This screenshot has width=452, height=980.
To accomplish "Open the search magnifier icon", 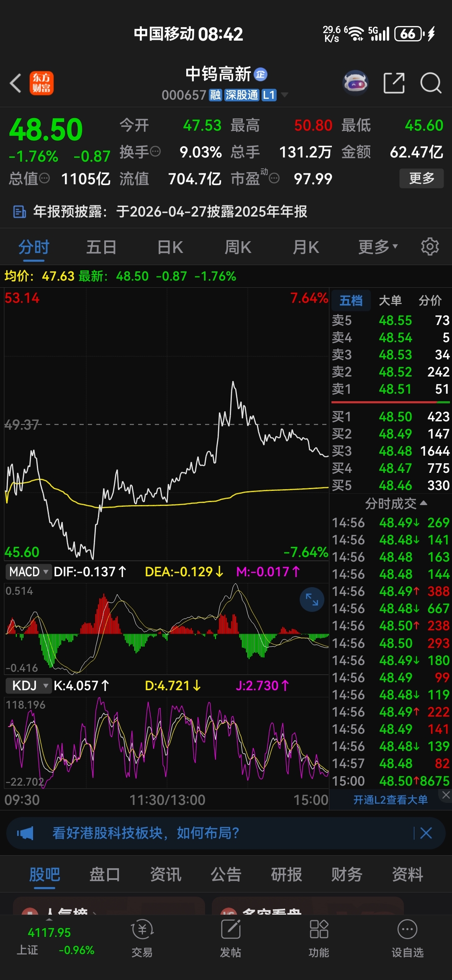I will [431, 83].
